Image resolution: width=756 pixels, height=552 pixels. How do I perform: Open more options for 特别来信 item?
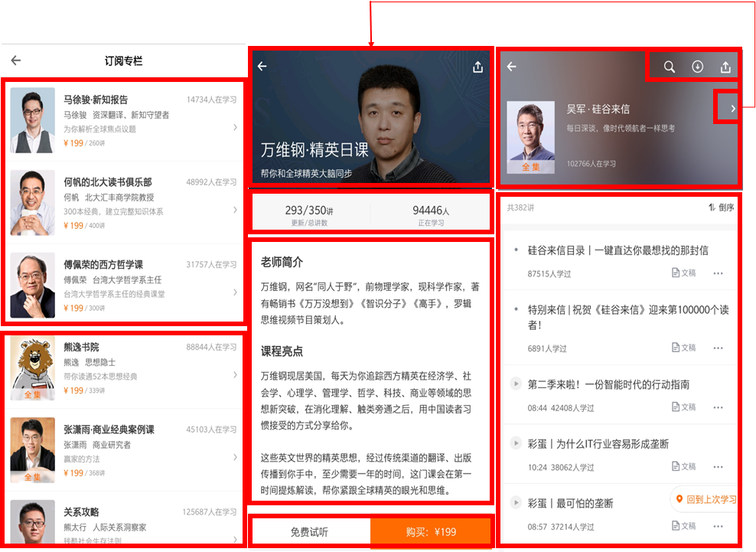(x=718, y=348)
